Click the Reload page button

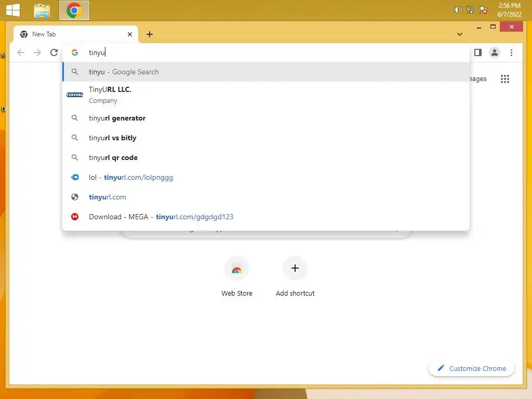(x=54, y=52)
